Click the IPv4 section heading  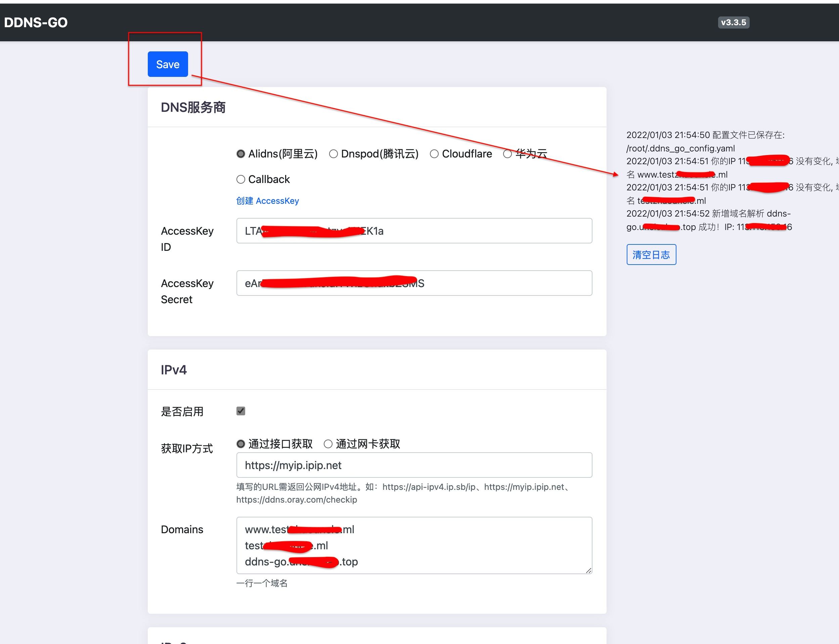[x=174, y=370]
